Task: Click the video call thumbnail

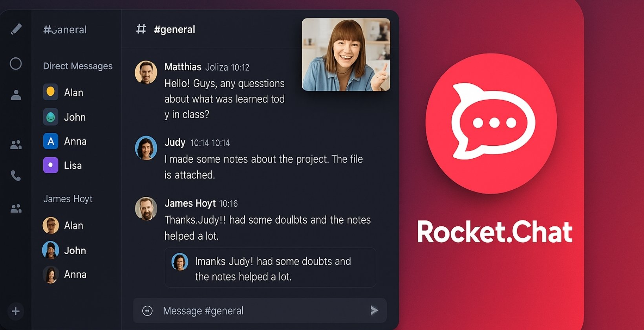Action: (346, 55)
